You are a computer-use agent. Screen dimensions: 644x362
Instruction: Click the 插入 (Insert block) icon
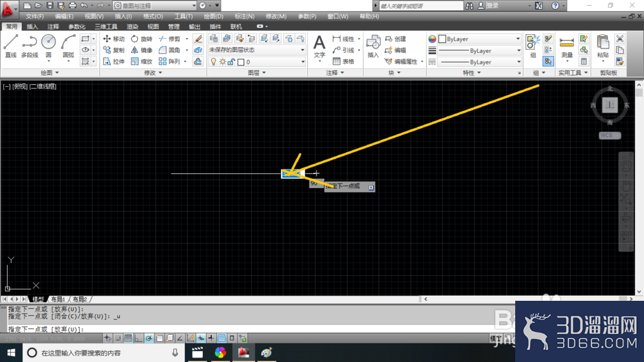click(373, 46)
